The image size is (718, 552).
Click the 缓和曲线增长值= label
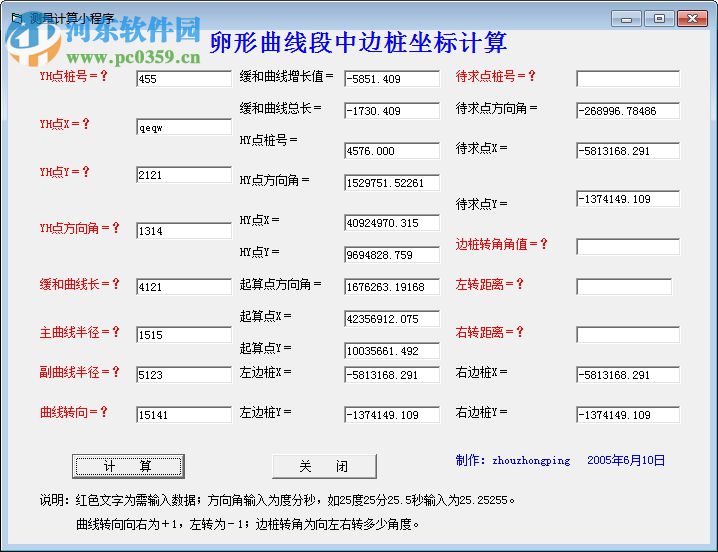tap(287, 76)
